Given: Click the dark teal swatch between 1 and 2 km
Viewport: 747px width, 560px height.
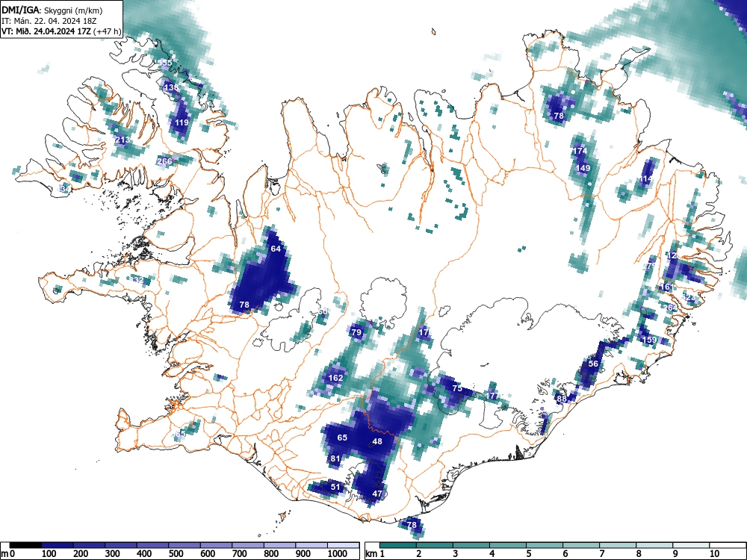Looking at the screenshot, I should (398, 545).
